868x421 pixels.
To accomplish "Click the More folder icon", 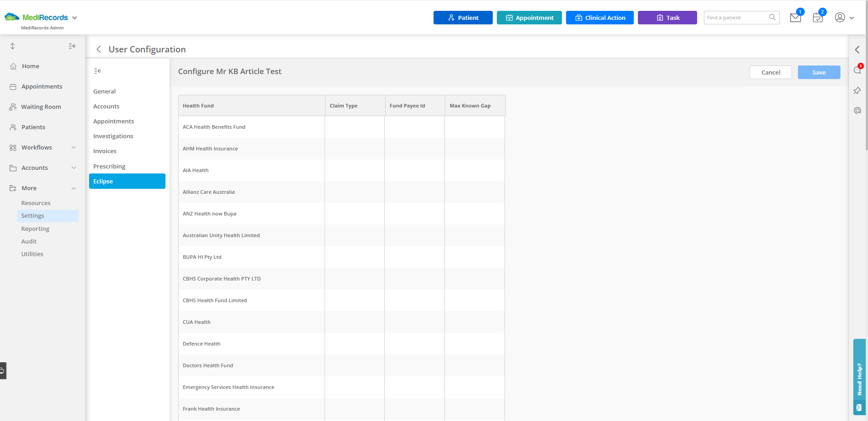I will coord(13,188).
